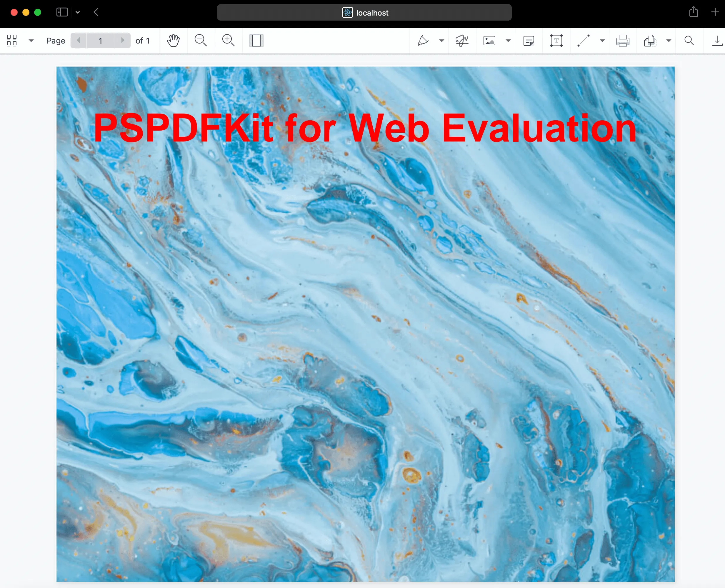Select the ink drawing pen tool
This screenshot has height=588, width=725.
pyautogui.click(x=423, y=41)
